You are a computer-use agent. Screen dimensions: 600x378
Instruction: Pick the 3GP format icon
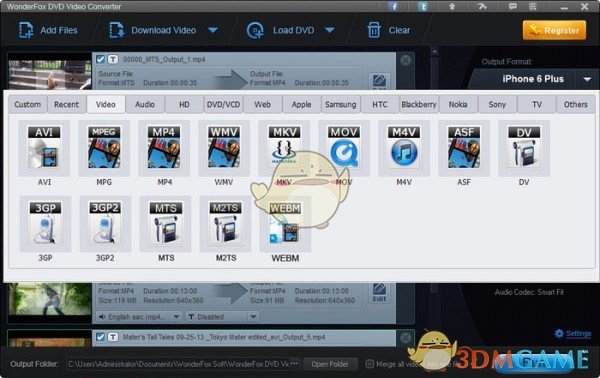[x=45, y=224]
